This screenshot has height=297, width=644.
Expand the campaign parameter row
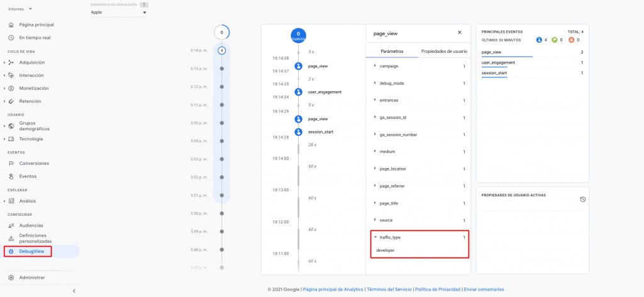point(375,66)
